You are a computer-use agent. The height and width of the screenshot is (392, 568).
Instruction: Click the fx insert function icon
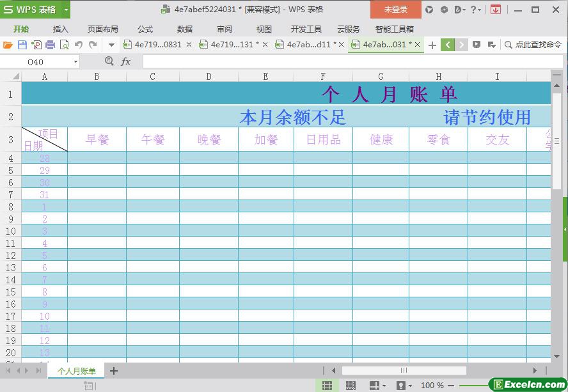click(x=126, y=61)
